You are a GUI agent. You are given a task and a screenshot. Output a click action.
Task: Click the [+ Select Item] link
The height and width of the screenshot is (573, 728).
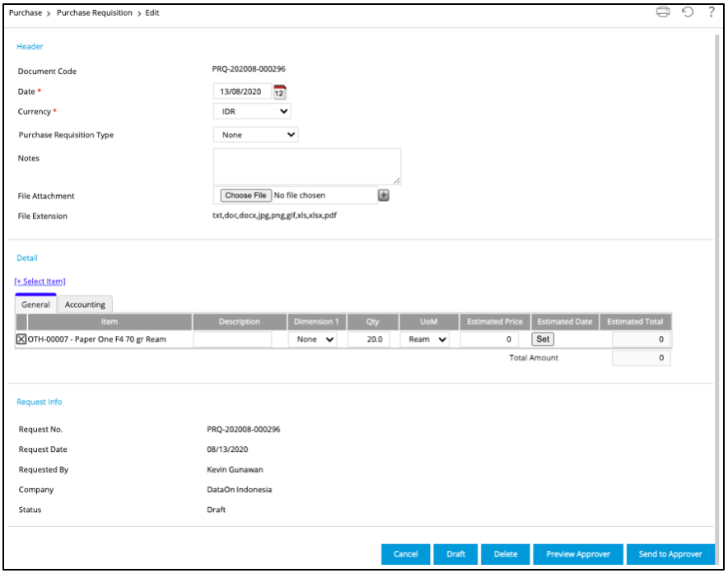pos(40,282)
